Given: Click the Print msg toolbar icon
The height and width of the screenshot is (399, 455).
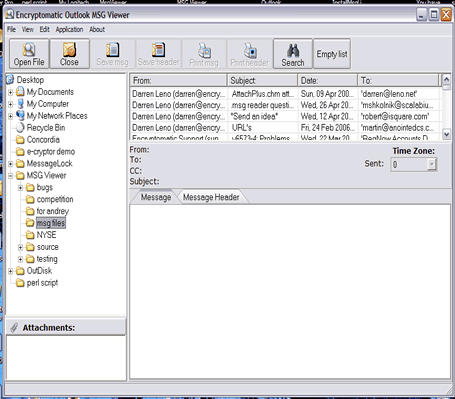Looking at the screenshot, I should [204, 54].
